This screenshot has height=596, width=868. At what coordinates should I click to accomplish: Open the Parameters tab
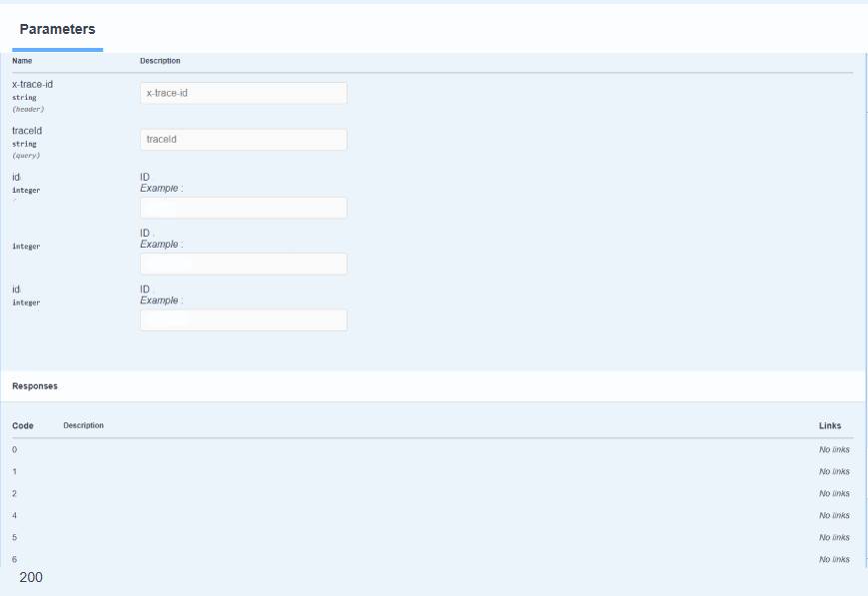pyautogui.click(x=57, y=29)
